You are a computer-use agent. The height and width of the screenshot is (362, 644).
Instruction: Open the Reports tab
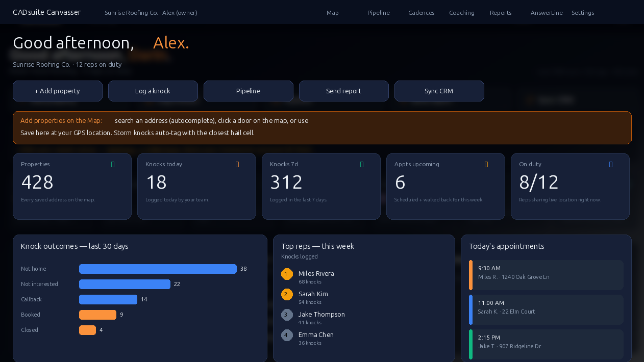point(501,13)
